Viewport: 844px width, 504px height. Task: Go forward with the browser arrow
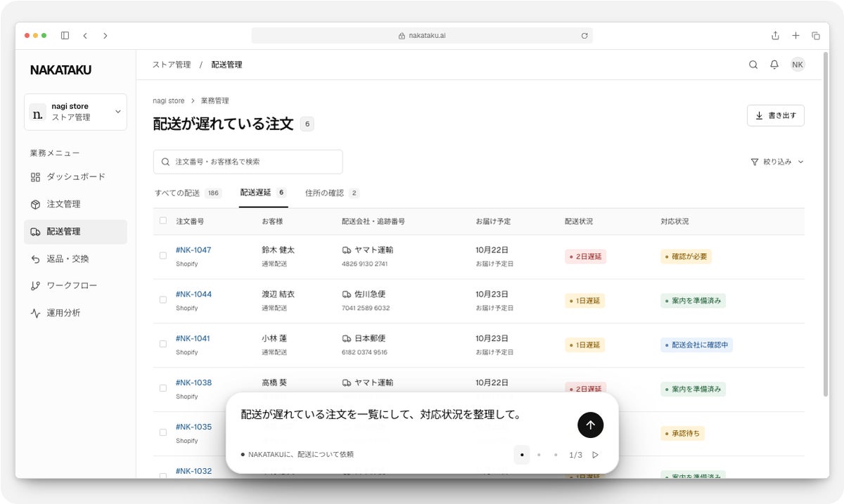coord(105,35)
